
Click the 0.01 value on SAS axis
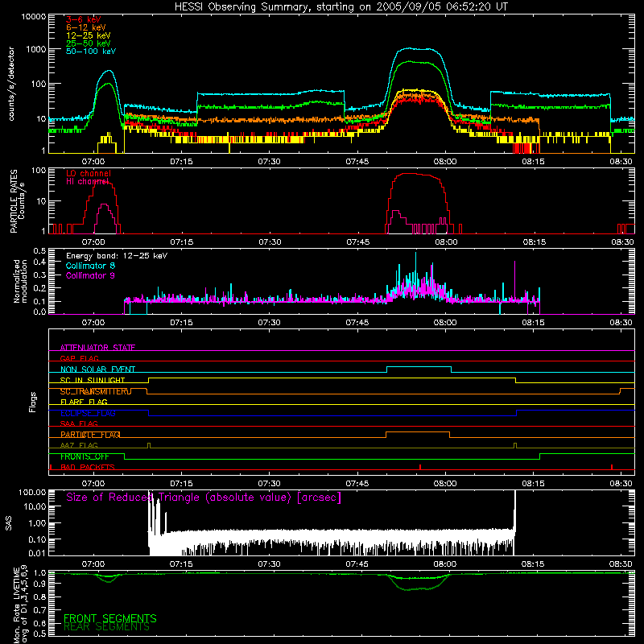(37, 553)
